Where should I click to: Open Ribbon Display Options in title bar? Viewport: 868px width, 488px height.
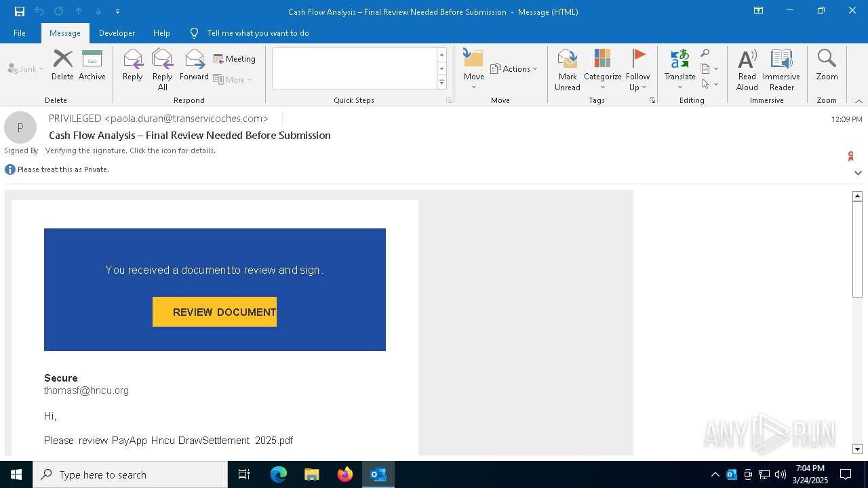click(x=758, y=11)
